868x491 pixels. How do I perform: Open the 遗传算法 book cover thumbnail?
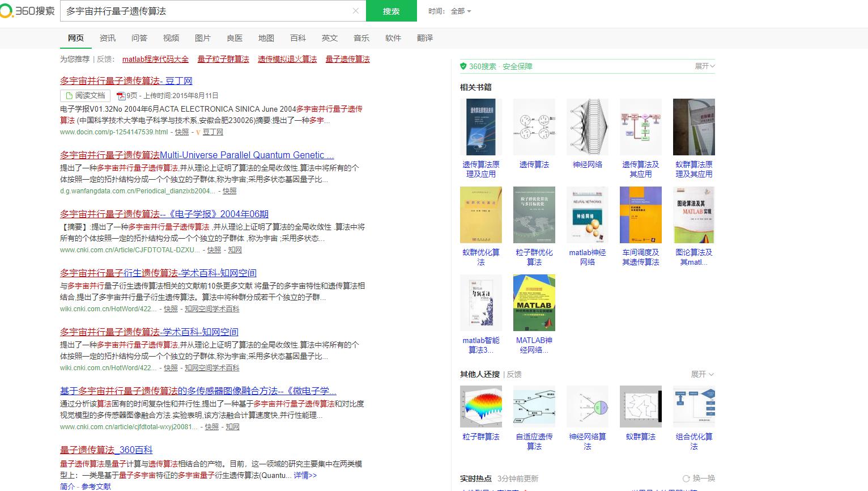(x=534, y=126)
